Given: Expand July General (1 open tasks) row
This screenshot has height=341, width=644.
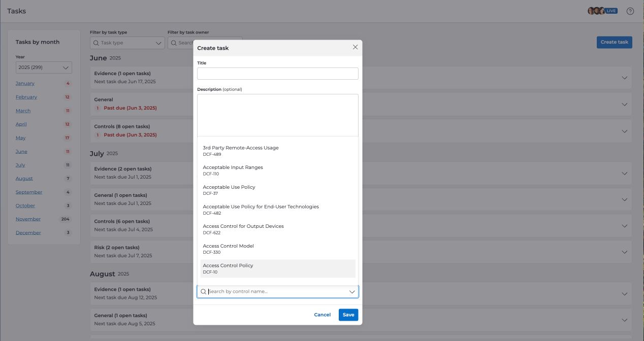Looking at the screenshot, I should (361, 199).
